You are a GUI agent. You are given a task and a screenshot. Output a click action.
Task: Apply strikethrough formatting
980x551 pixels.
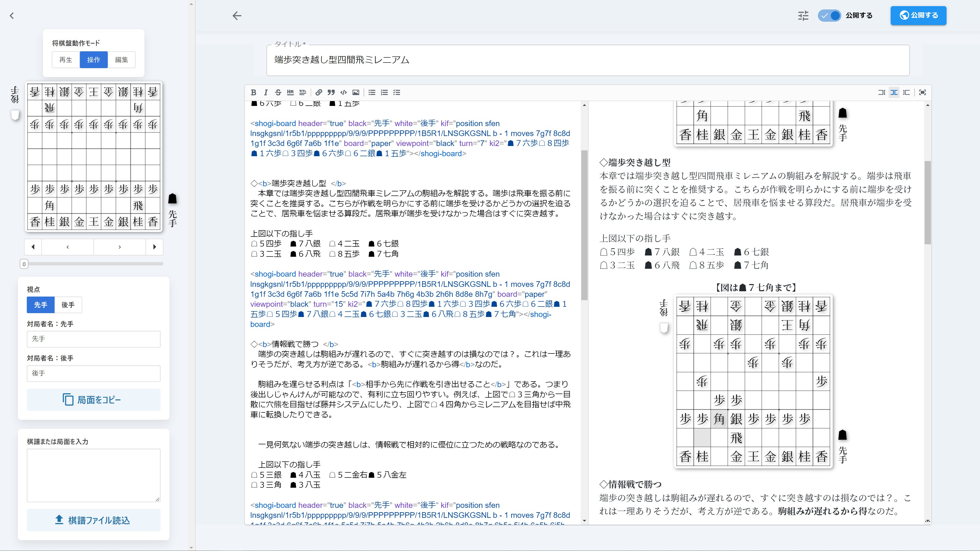click(x=278, y=92)
